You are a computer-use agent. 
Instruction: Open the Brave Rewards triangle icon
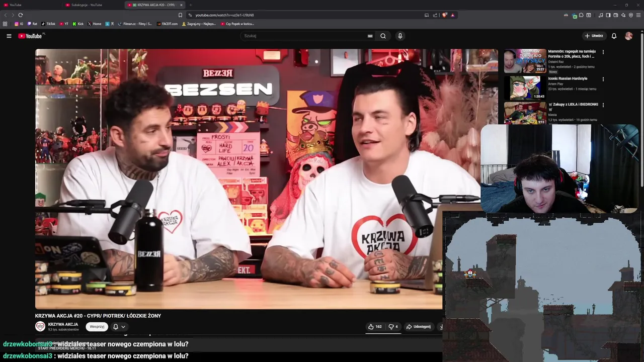click(x=452, y=15)
